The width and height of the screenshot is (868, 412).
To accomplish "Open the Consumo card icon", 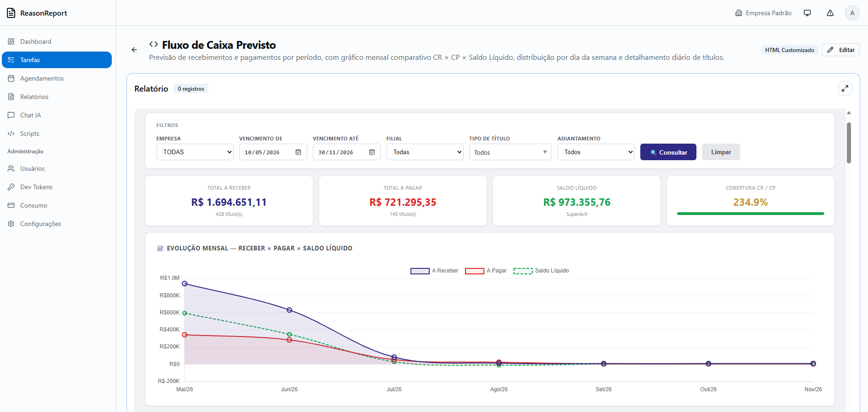I will [x=11, y=205].
